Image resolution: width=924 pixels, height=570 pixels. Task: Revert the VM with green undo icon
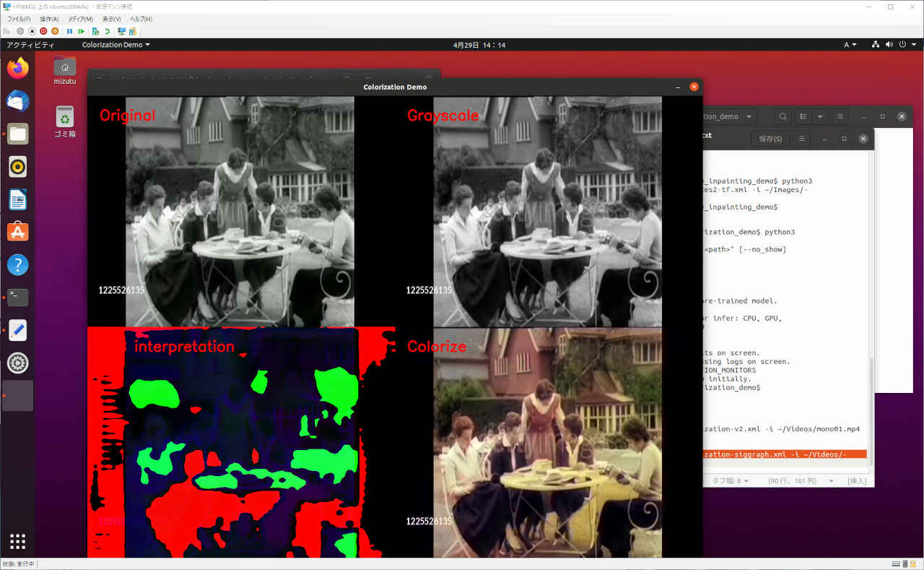107,31
